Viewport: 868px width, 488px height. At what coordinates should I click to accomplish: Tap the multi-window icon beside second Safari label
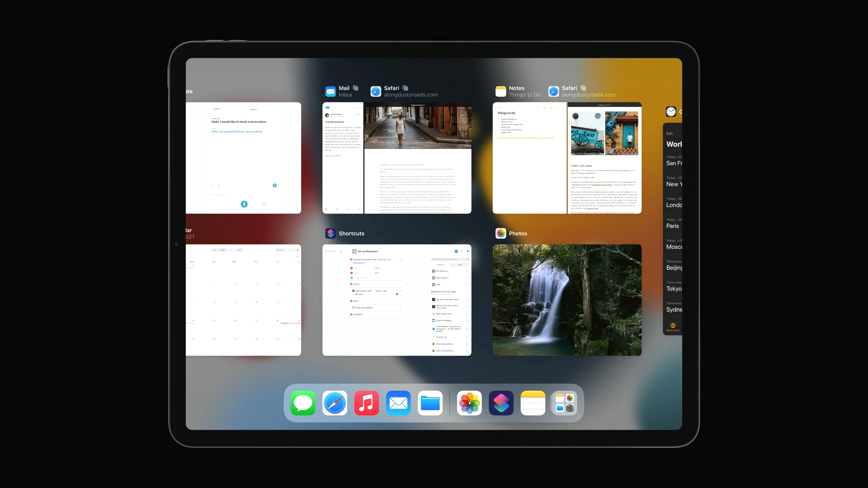tap(583, 88)
